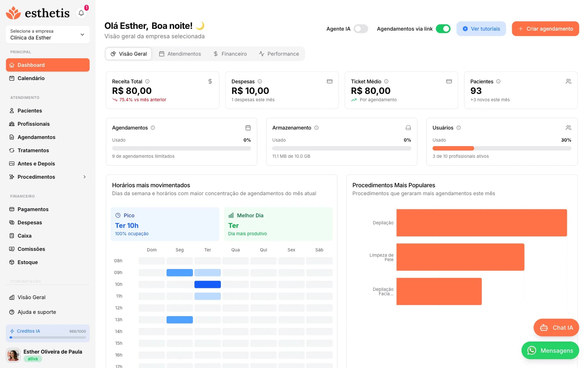Click info icon beside Agendamentos usage card
The height and width of the screenshot is (368, 588).
pyautogui.click(x=153, y=127)
